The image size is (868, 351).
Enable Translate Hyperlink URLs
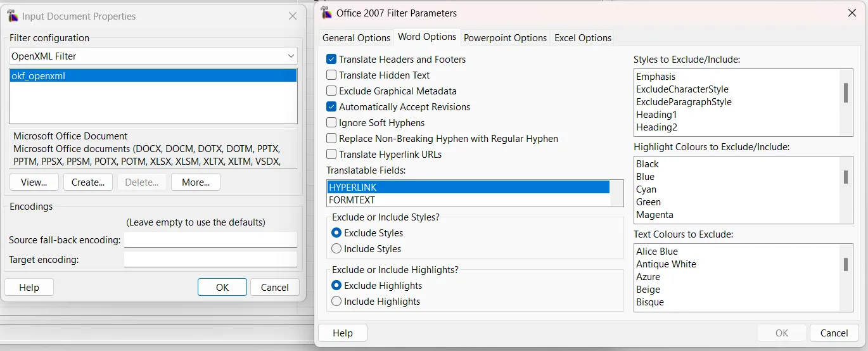coord(331,154)
